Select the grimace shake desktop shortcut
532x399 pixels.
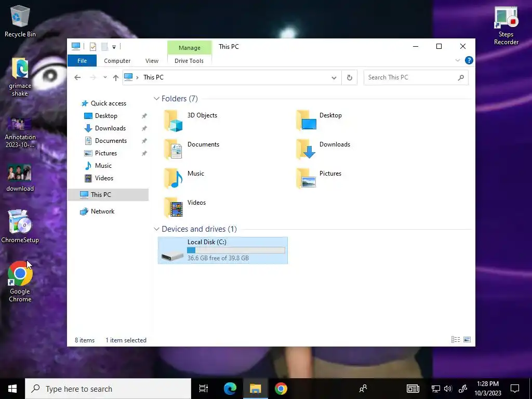coord(20,77)
